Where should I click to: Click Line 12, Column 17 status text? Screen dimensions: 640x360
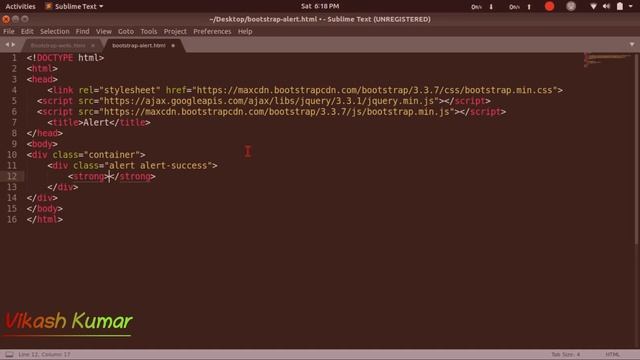tap(44, 354)
